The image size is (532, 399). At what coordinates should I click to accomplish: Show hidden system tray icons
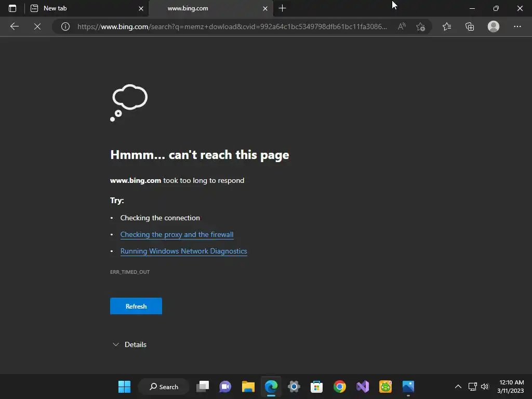coord(458,387)
